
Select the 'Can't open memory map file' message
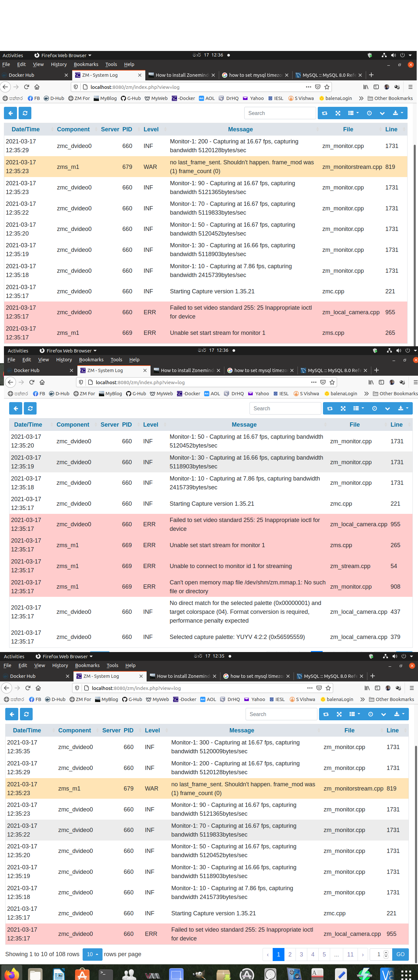tap(247, 587)
